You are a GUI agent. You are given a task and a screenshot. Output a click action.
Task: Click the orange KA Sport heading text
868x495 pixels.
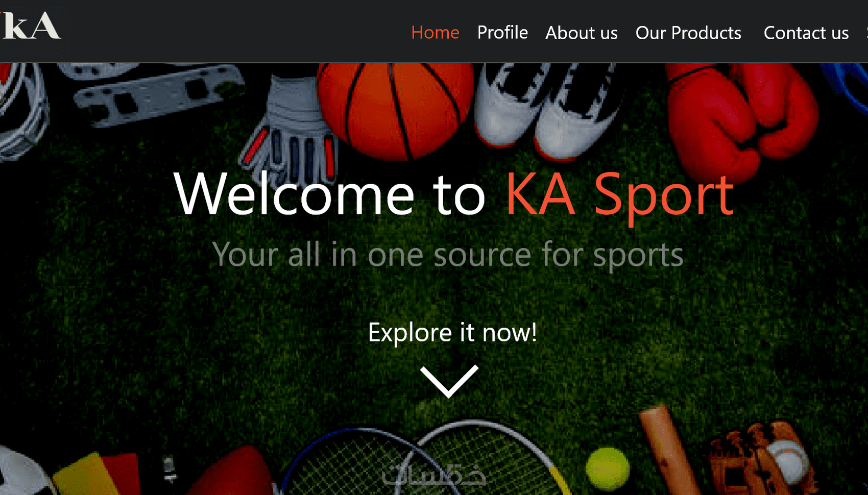620,196
